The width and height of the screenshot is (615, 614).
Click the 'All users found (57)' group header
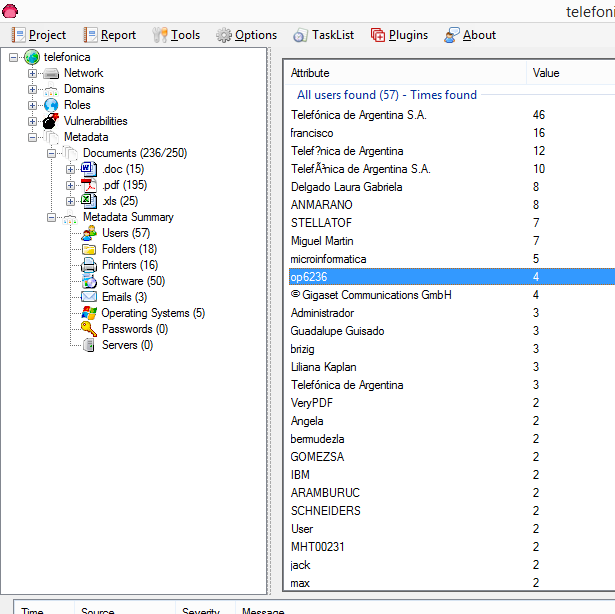coord(387,95)
